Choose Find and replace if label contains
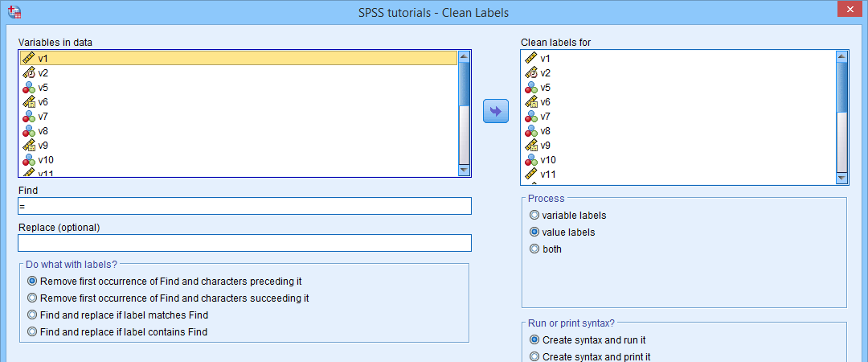 [32, 332]
